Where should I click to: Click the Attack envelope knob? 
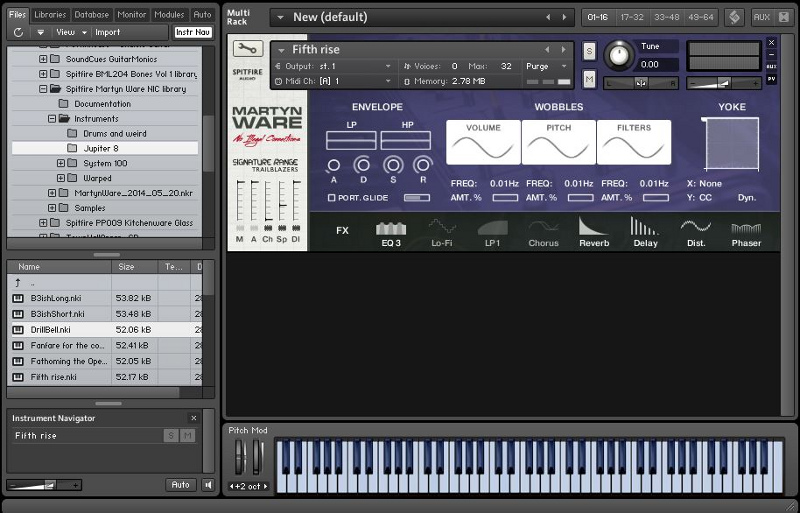coord(333,165)
